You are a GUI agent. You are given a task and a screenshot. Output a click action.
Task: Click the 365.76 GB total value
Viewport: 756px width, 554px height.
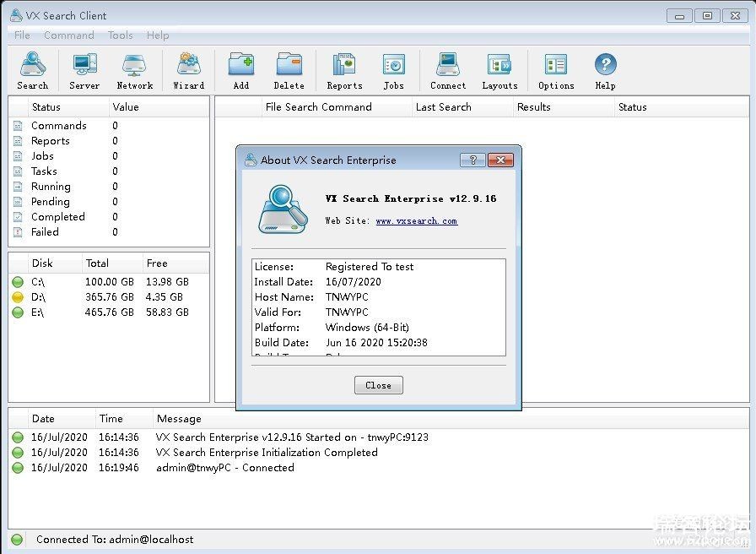110,297
